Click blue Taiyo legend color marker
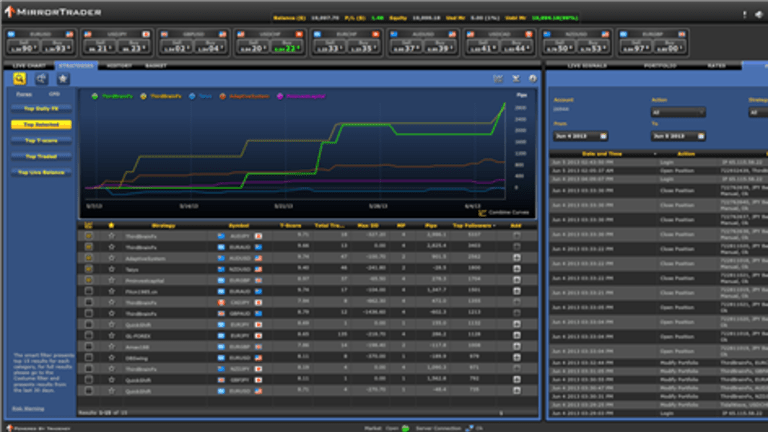768x432 pixels. pyautogui.click(x=192, y=96)
